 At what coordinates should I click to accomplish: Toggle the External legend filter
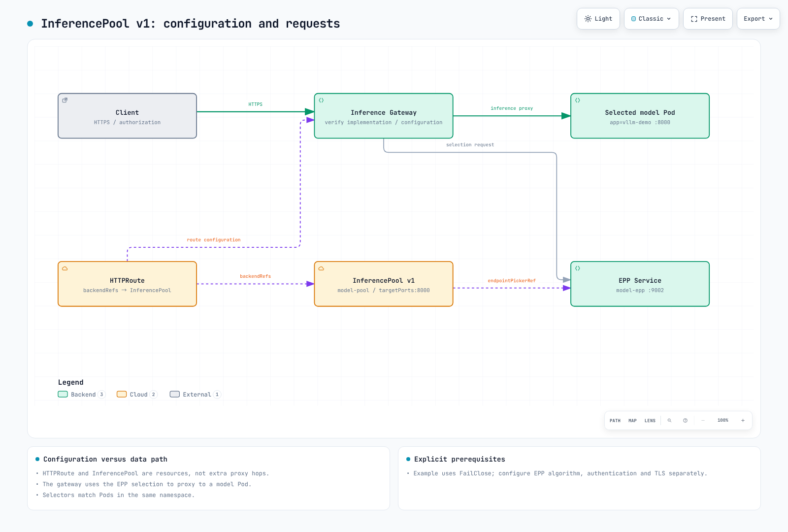coord(195,394)
